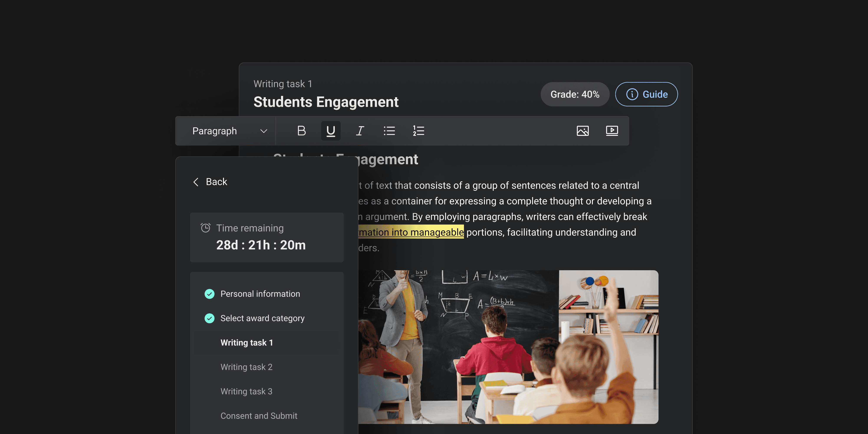
Task: Insert a numbered list
Action: [419, 131]
